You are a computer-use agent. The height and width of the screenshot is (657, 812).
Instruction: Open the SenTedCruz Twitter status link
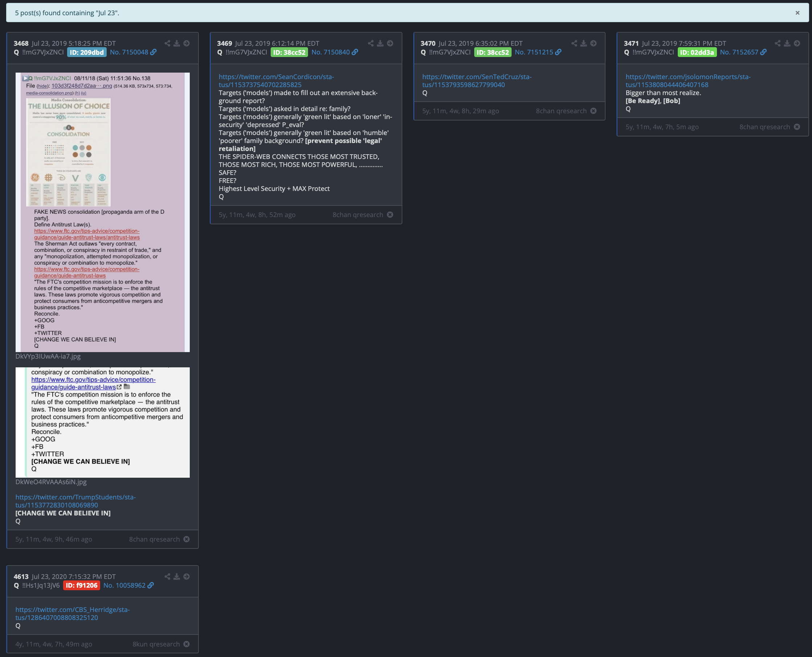476,81
